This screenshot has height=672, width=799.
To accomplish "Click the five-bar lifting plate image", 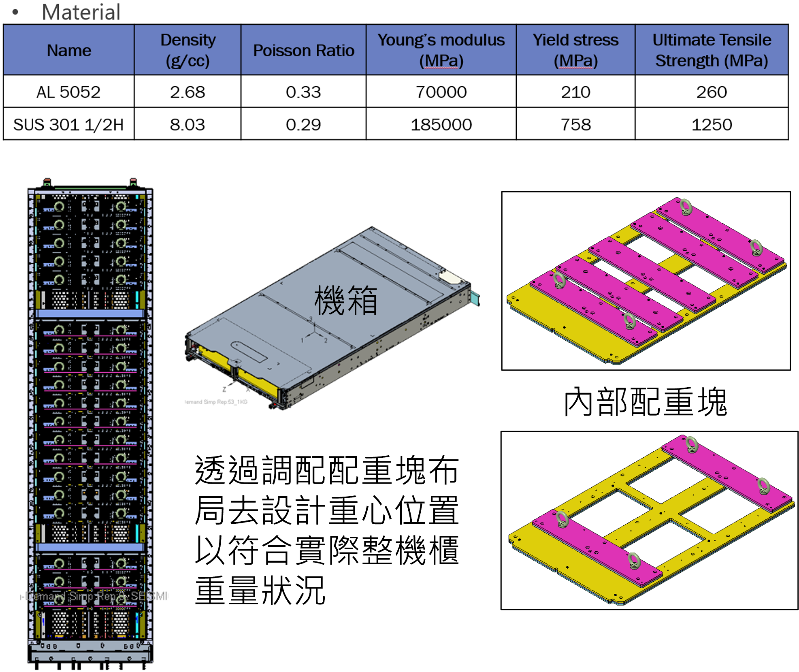I will pyautogui.click(x=646, y=280).
